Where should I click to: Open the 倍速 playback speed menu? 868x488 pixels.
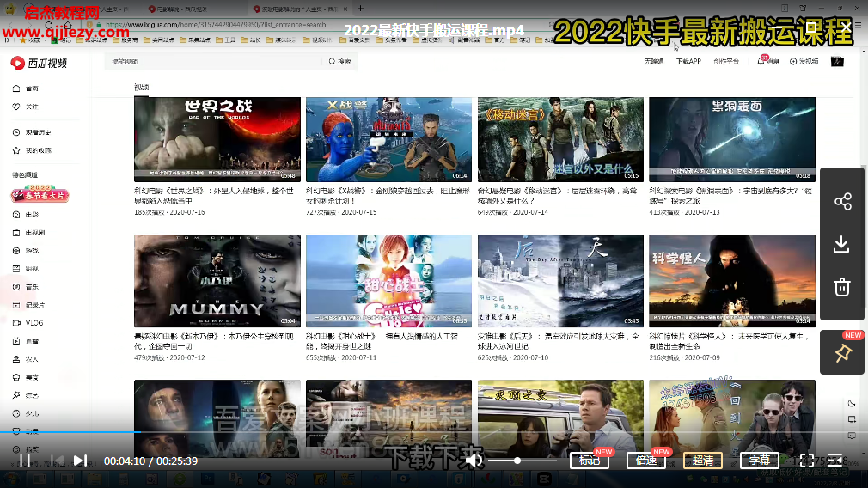646,461
